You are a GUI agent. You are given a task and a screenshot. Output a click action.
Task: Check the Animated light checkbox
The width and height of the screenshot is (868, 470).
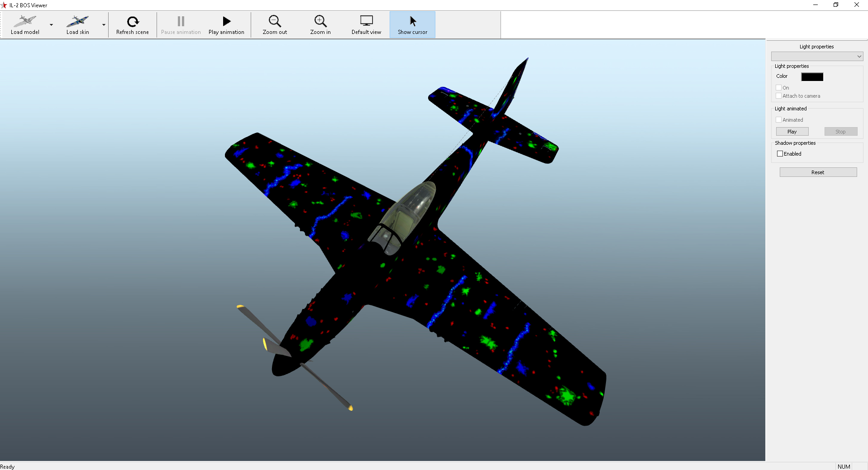(779, 120)
